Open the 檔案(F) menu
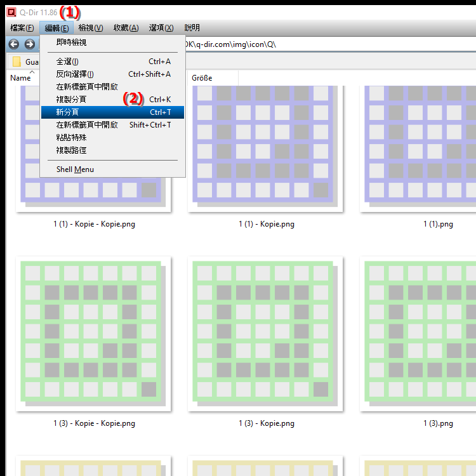Image resolution: width=476 pixels, height=476 pixels. (22, 28)
